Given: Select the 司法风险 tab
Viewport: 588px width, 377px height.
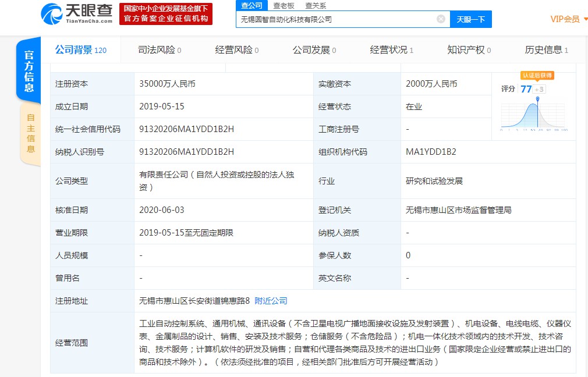Looking at the screenshot, I should click(x=160, y=50).
